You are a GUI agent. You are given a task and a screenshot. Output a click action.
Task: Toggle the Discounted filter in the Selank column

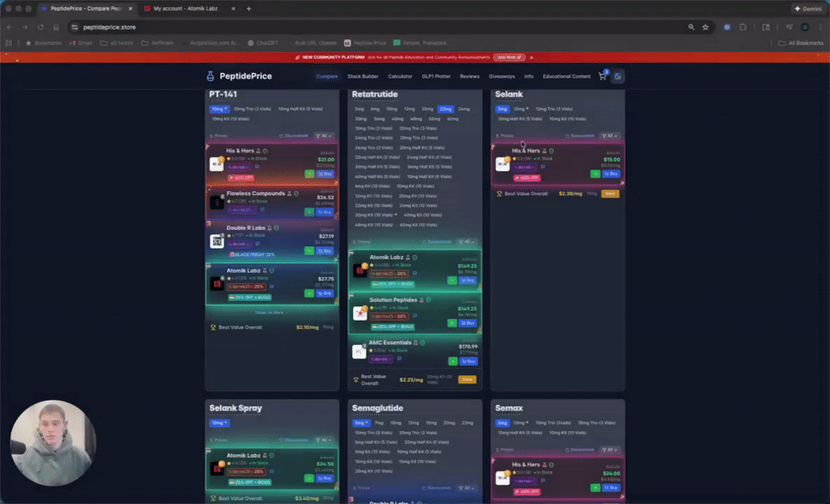pyautogui.click(x=582, y=135)
